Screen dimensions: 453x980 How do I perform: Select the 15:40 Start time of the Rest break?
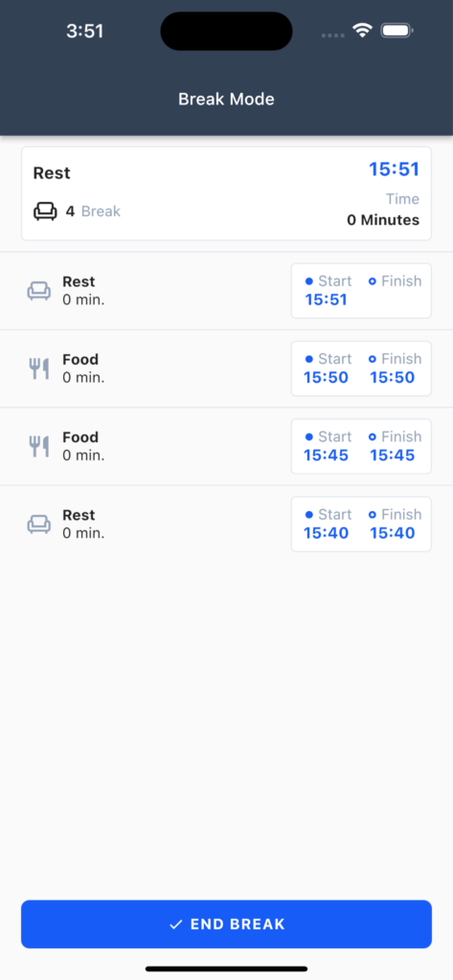(326, 533)
